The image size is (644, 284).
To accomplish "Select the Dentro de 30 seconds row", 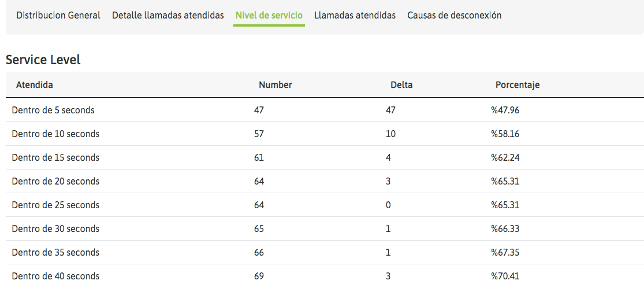I will point(55,228).
